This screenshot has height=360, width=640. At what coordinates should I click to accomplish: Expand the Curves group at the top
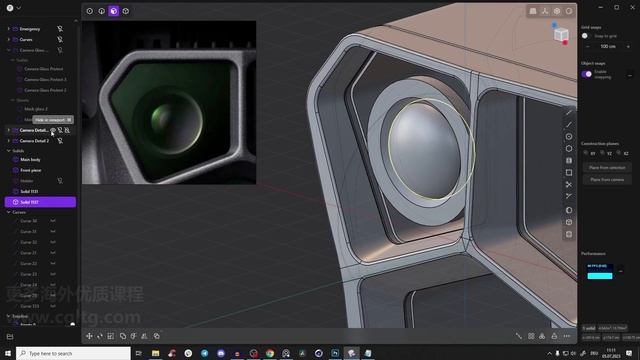(9, 40)
